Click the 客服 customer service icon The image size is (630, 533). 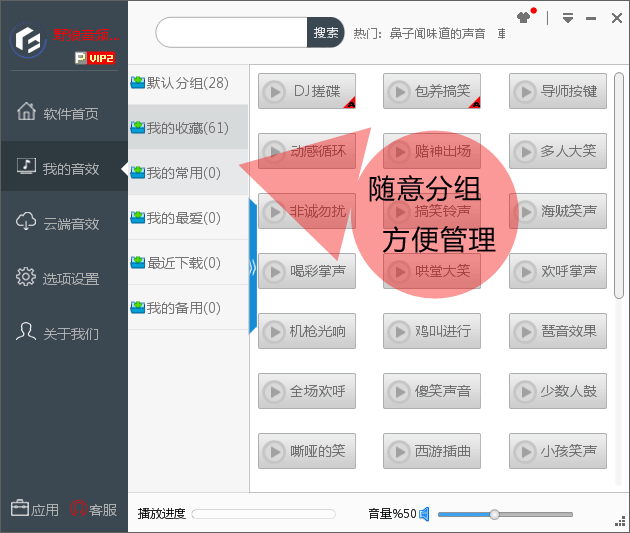coord(94,509)
